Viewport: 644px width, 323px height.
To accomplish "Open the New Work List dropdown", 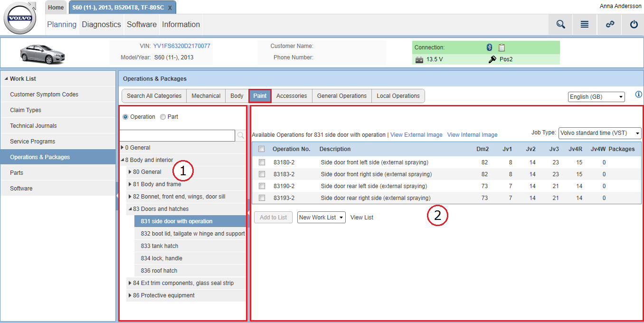I will click(x=321, y=218).
